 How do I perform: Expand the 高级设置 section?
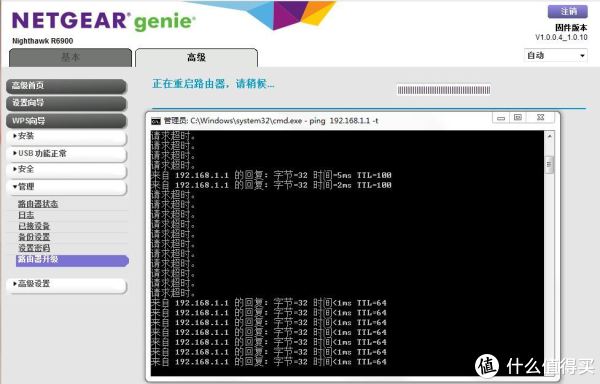[66, 284]
